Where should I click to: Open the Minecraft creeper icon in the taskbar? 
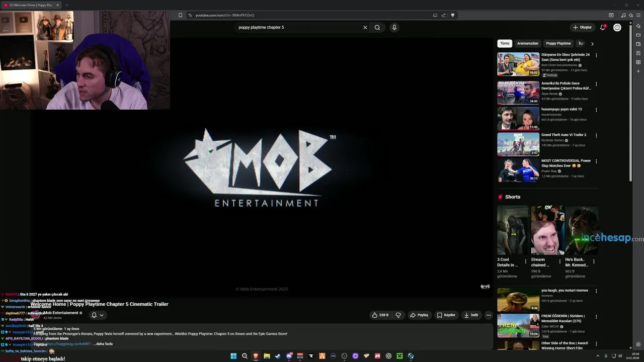click(x=399, y=356)
